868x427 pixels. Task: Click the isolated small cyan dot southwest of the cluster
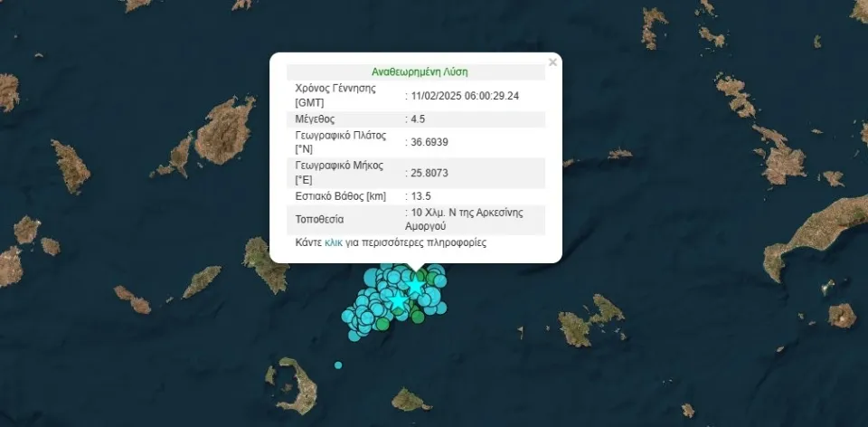coord(338,365)
